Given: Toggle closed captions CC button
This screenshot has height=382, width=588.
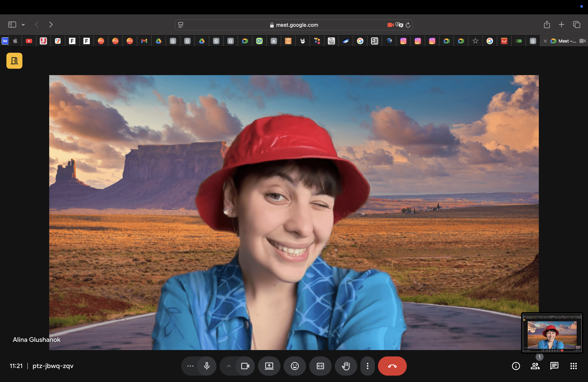Looking at the screenshot, I should tap(320, 366).
